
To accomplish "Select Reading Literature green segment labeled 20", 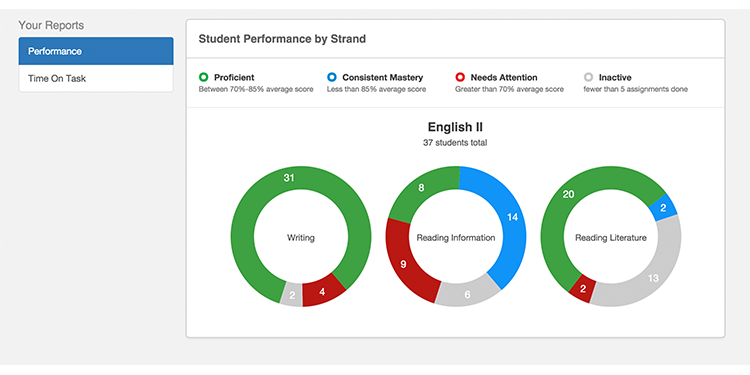I will (x=569, y=194).
